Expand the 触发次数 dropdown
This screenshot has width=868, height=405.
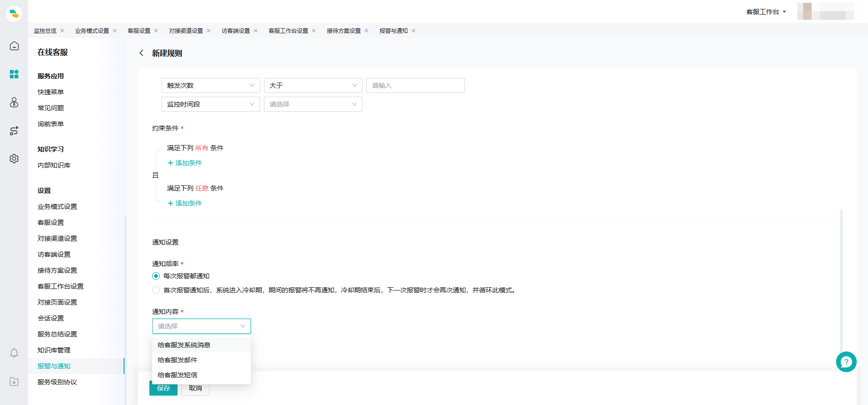[210, 85]
